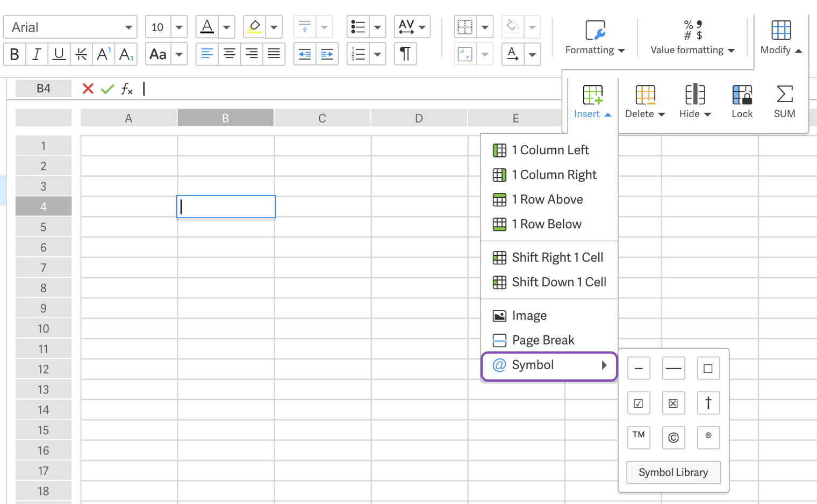
Task: Toggle strikethrough formatting
Action: tap(81, 54)
